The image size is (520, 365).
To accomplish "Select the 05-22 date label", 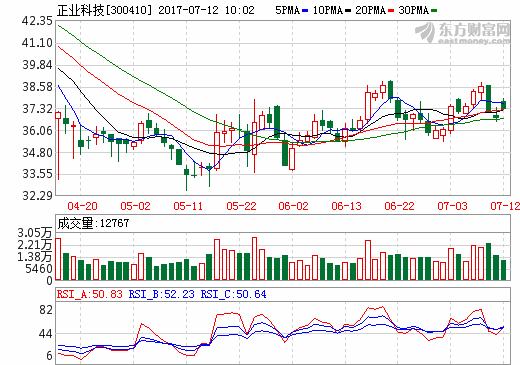I will coord(241,206).
